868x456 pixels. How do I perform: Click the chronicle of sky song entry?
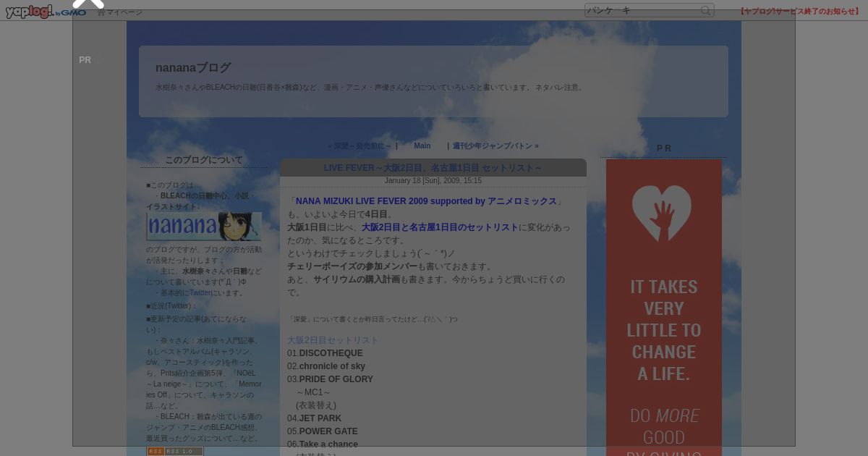(x=332, y=366)
